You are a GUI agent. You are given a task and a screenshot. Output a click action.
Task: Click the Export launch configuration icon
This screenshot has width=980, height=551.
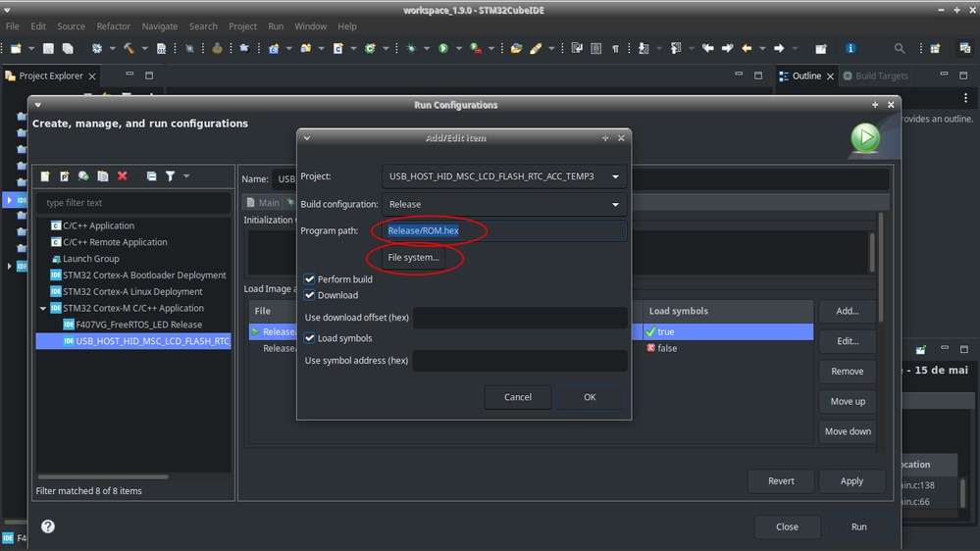[83, 176]
